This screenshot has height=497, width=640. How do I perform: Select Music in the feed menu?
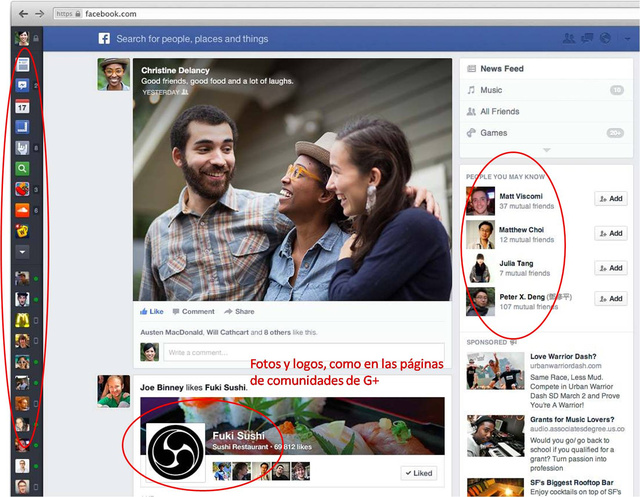pyautogui.click(x=492, y=90)
